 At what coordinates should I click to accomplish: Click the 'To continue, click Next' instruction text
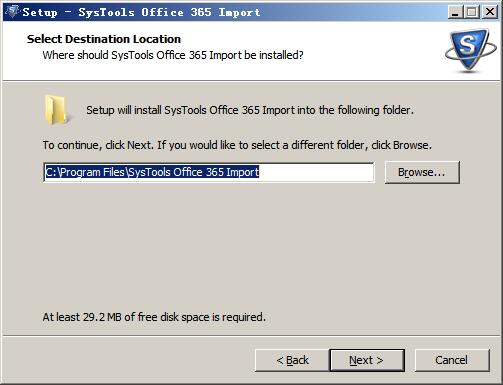[237, 145]
